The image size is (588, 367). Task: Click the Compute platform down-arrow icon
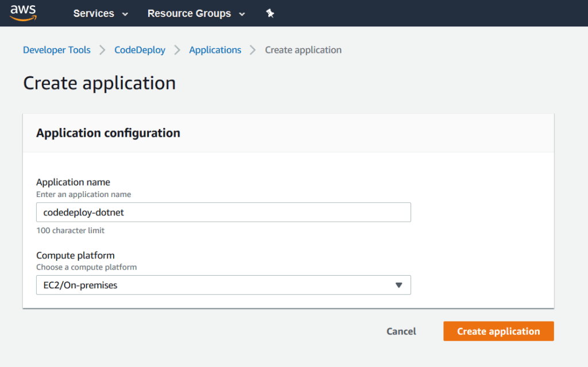pyautogui.click(x=399, y=285)
